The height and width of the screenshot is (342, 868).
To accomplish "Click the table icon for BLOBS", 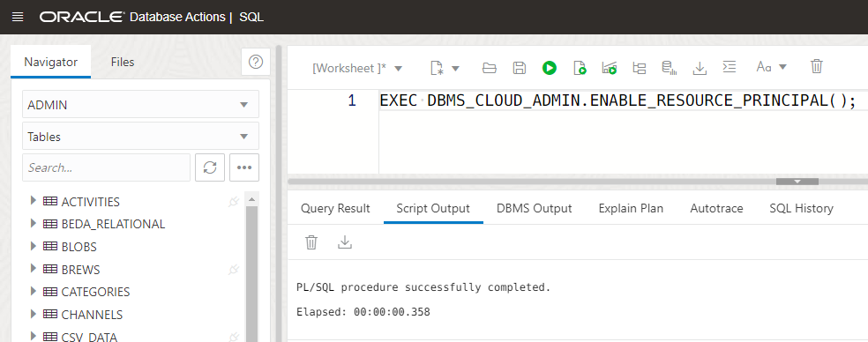I will (x=50, y=247).
